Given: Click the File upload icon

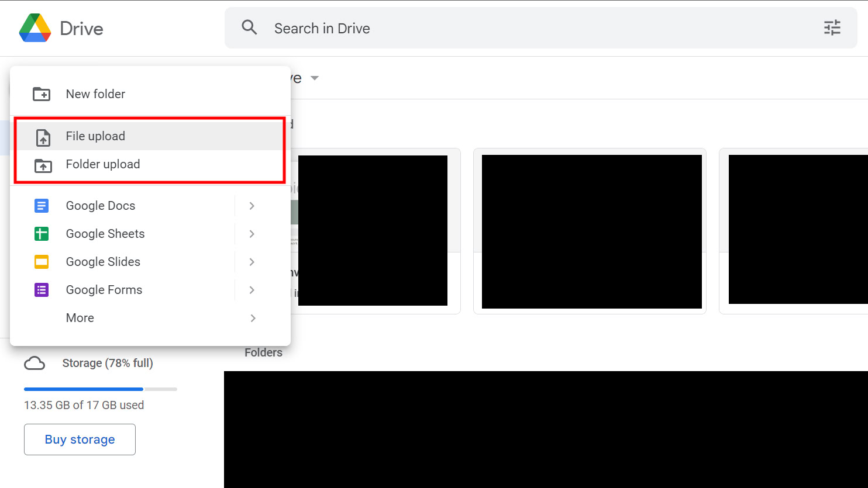Looking at the screenshot, I should coord(43,137).
